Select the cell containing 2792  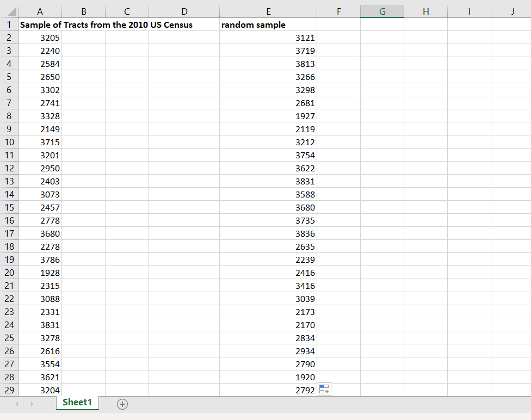[268, 390]
